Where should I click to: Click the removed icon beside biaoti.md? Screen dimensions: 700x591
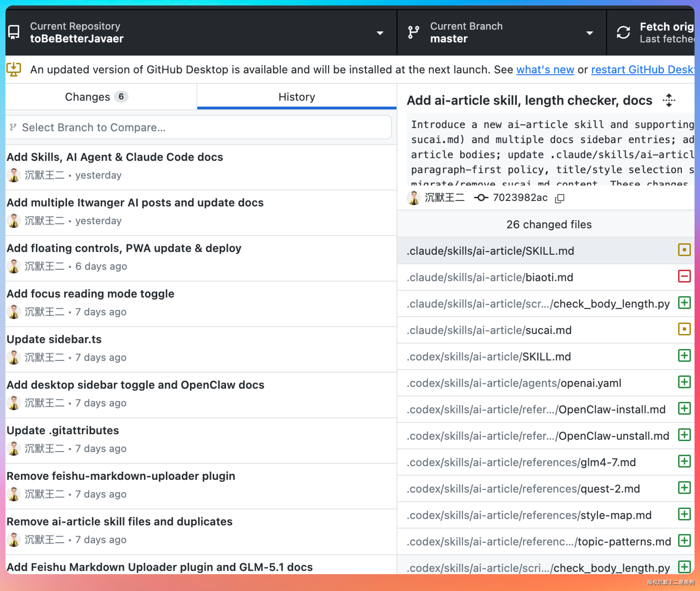click(x=684, y=276)
